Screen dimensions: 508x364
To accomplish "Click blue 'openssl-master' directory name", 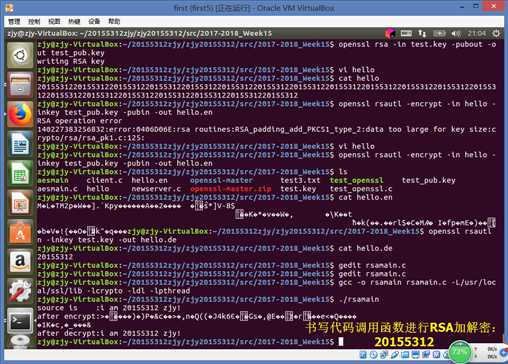I will 221,180.
